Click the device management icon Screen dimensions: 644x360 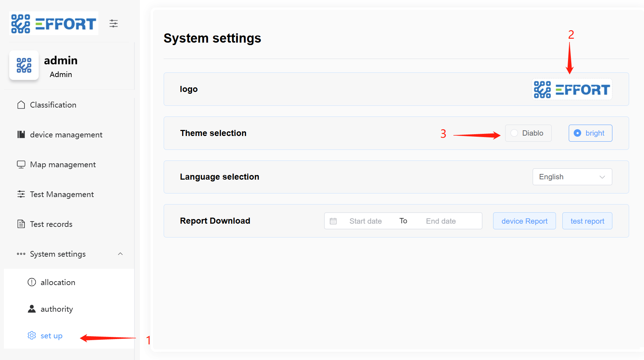coord(21,135)
